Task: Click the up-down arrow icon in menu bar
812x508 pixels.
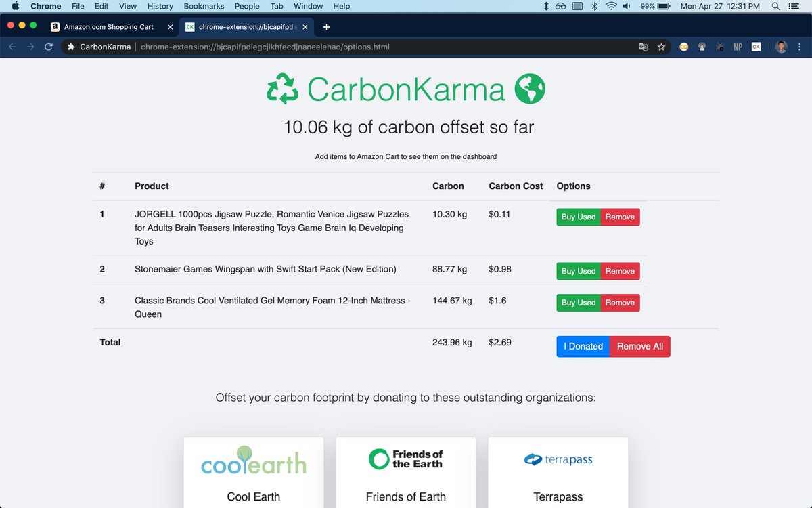Action: click(546, 6)
